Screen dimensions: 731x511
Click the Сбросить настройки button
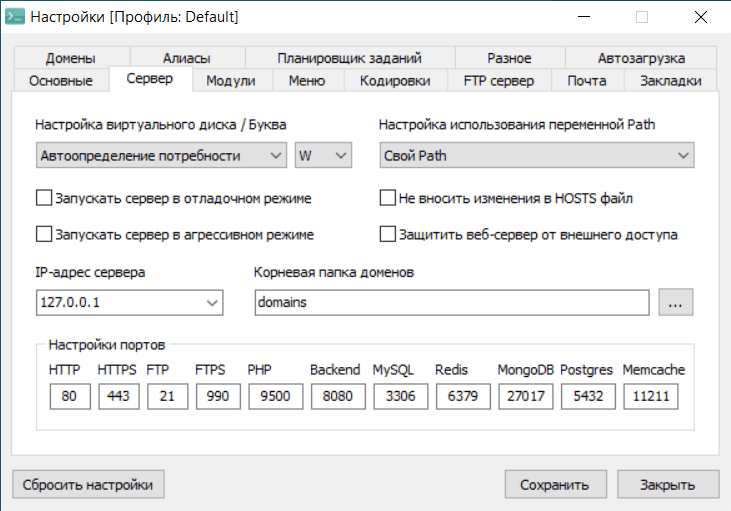click(88, 484)
